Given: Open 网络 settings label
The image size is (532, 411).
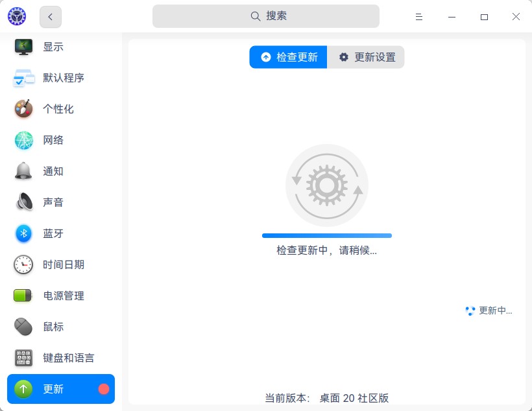Looking at the screenshot, I should [53, 140].
